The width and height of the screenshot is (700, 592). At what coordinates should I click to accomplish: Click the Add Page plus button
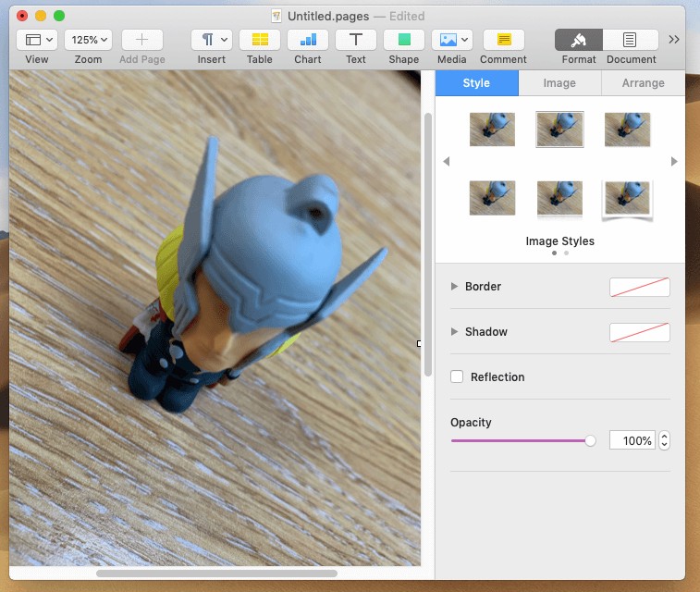[142, 40]
